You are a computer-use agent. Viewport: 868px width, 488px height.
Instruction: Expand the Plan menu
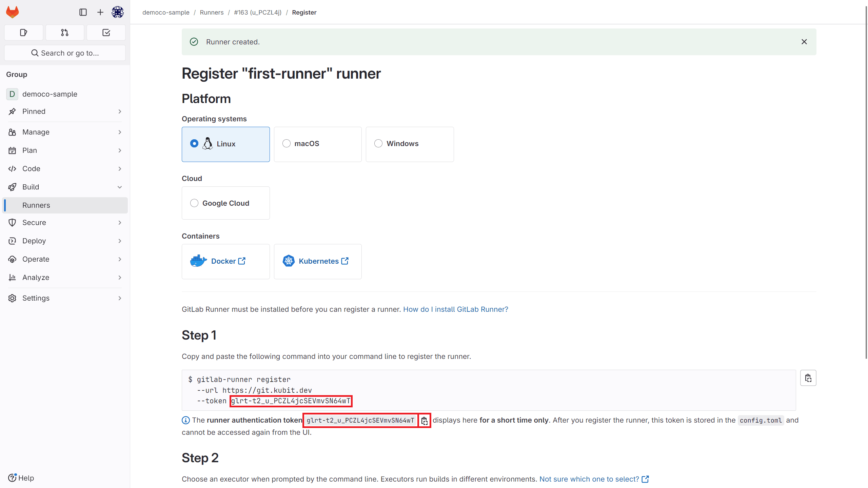[65, 150]
